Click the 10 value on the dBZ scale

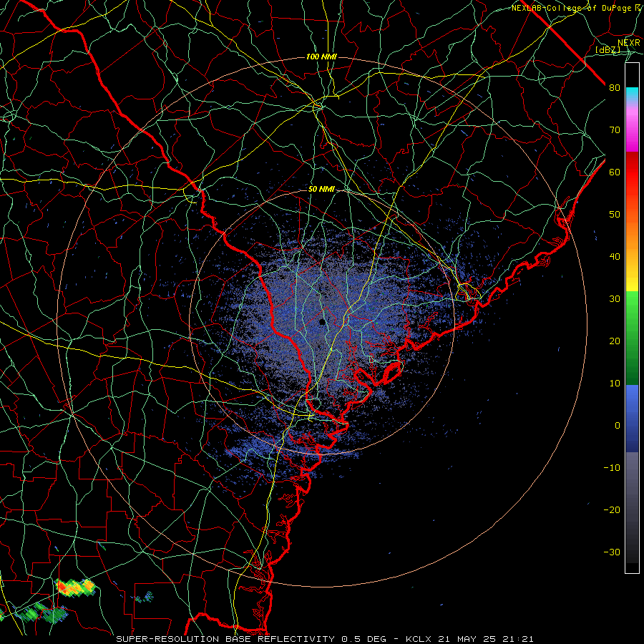pyautogui.click(x=615, y=384)
